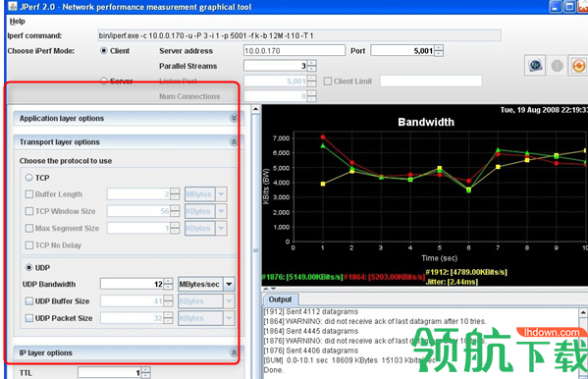Run the iPerf test with the toolbar icon

(535, 65)
